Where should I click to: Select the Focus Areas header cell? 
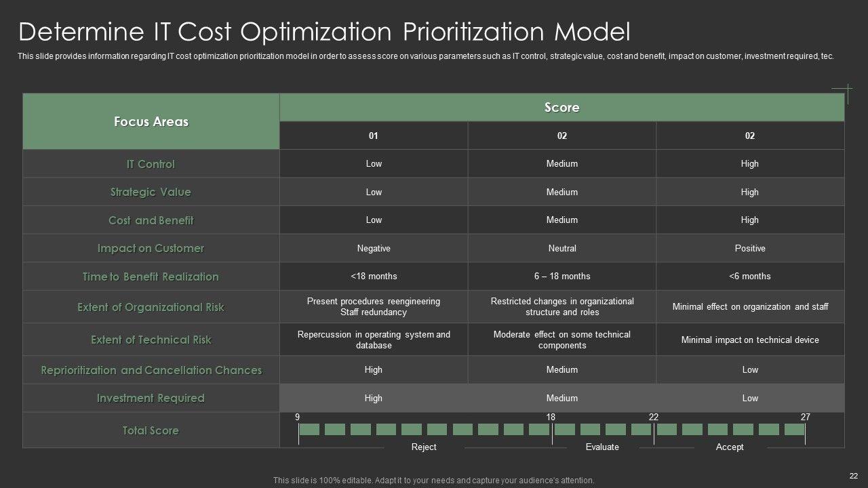point(151,122)
